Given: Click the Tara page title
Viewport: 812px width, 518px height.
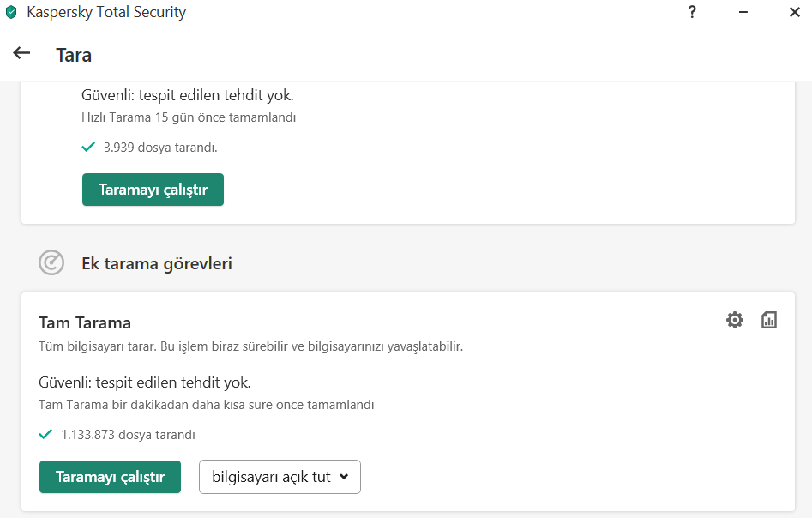Looking at the screenshot, I should [x=74, y=55].
